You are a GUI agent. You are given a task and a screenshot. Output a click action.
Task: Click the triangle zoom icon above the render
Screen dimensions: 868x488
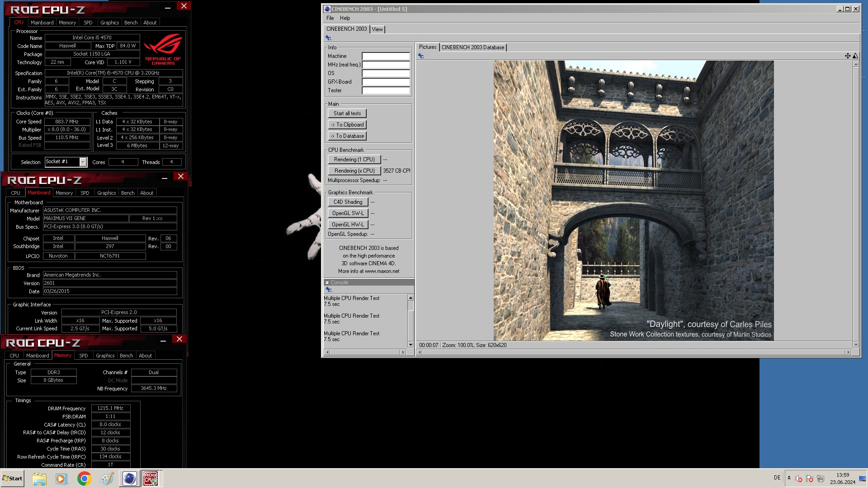click(855, 56)
